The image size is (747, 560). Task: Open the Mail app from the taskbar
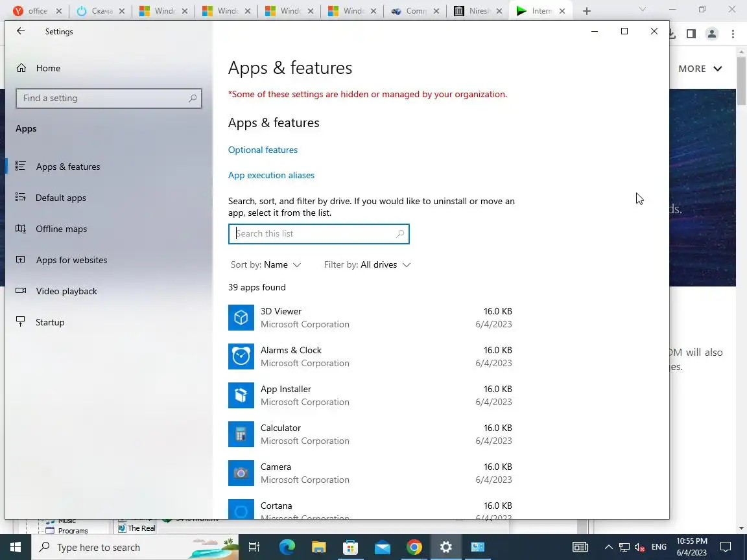(x=382, y=547)
